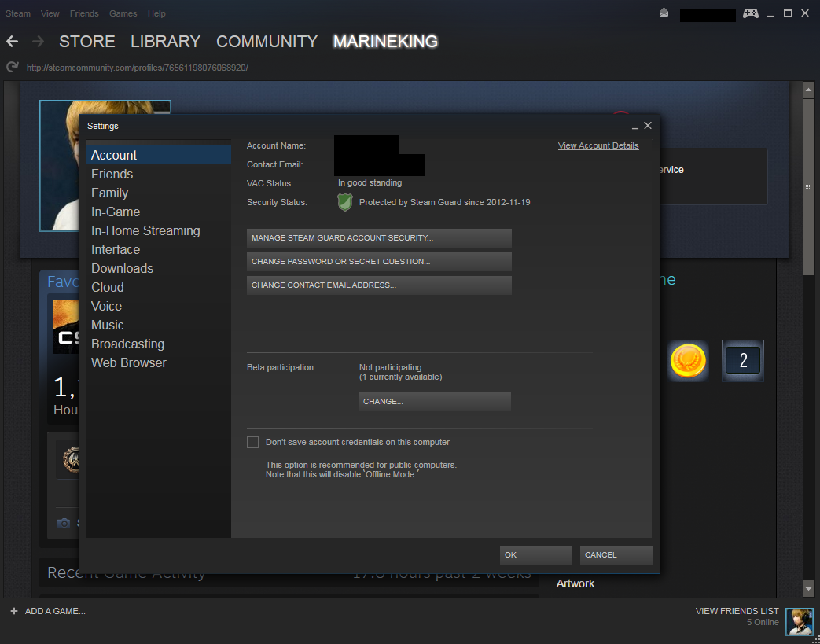
Task: Open the MARINEKING profile tab
Action: click(x=385, y=42)
